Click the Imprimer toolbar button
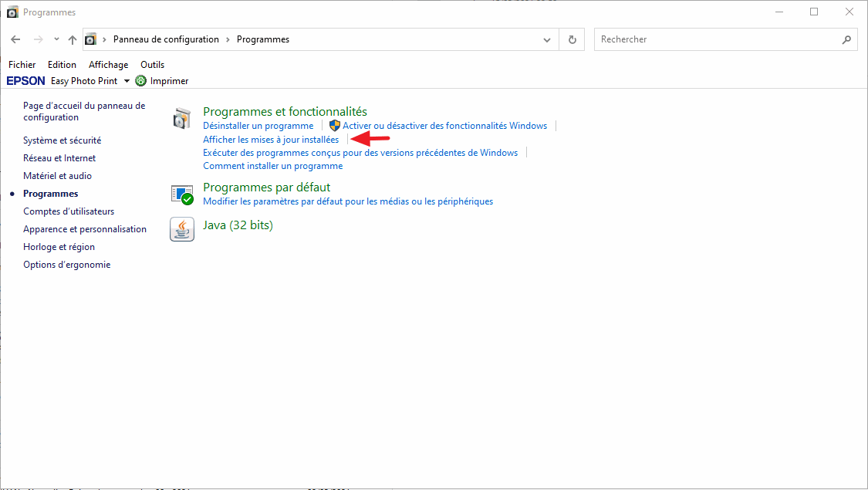 162,81
